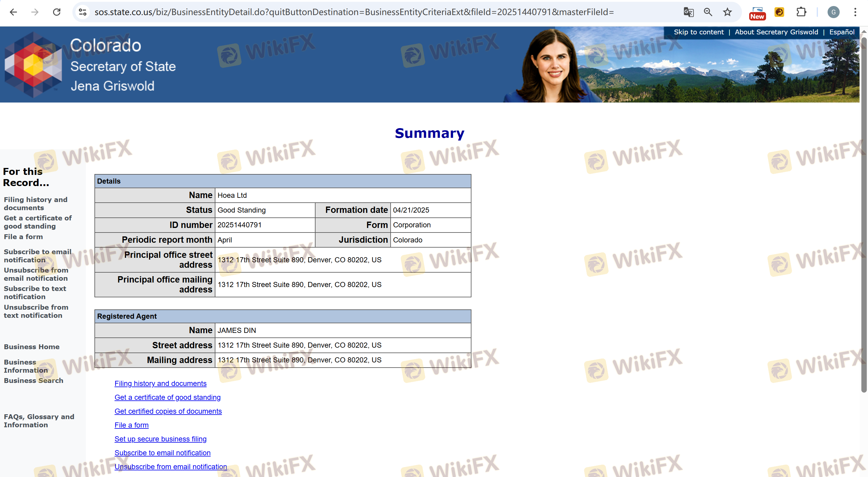Click Get certified copies of documents
This screenshot has height=477, width=868.
168,411
